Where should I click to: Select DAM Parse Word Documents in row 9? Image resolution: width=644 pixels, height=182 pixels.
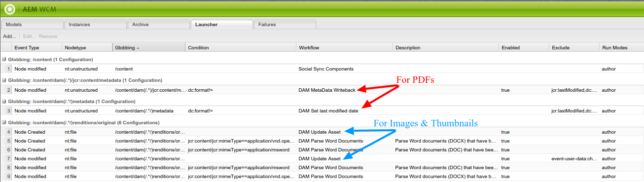[345, 177]
